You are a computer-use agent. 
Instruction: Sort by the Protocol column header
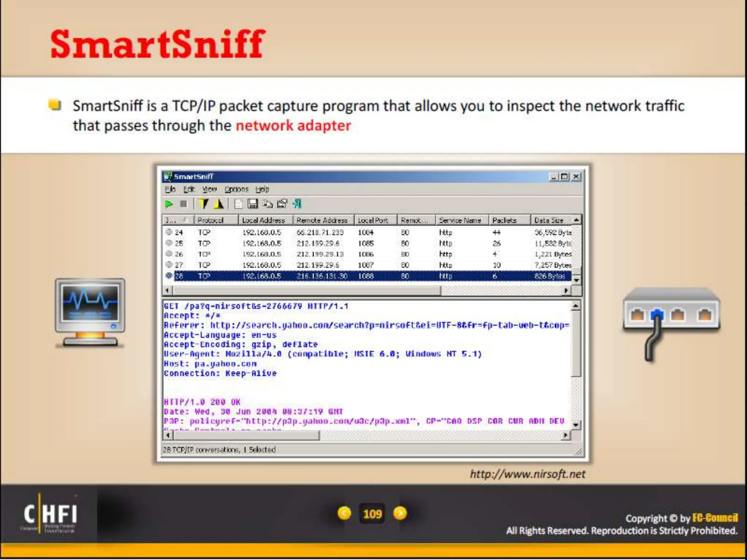pyautogui.click(x=216, y=220)
